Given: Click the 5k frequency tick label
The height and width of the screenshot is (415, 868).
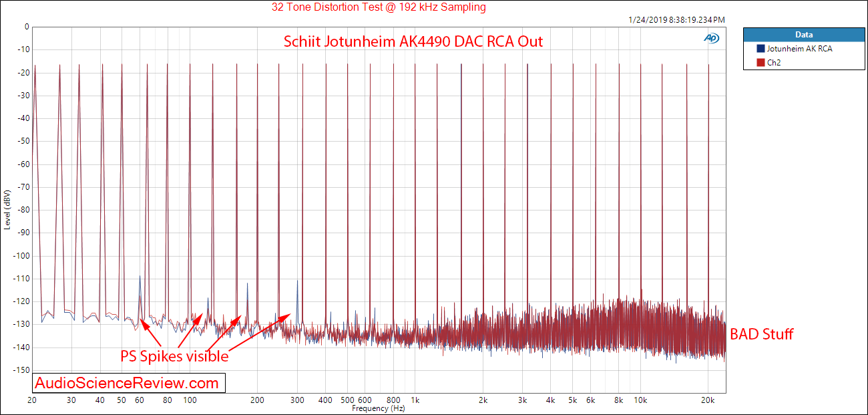Looking at the screenshot, I should [x=572, y=400].
